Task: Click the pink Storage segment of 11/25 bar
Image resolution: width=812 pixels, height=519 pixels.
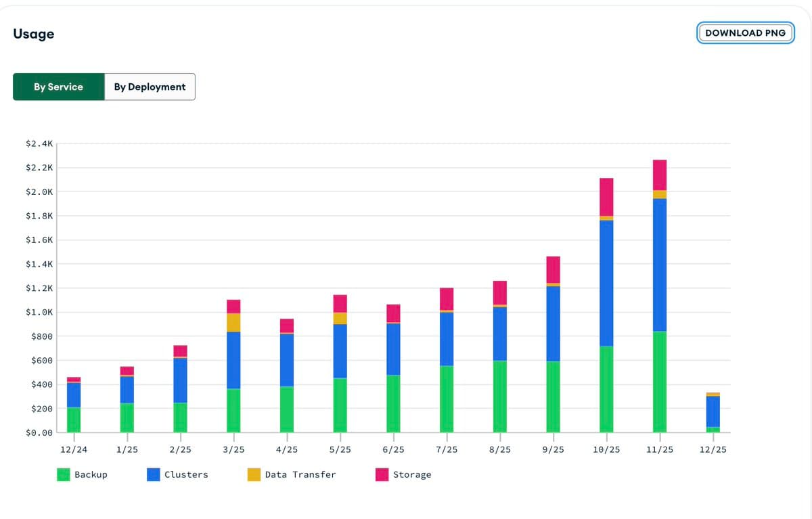Action: 660,175
